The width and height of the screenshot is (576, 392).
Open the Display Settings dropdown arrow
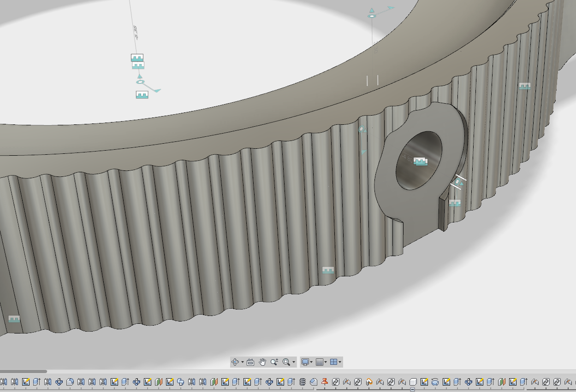coord(312,362)
